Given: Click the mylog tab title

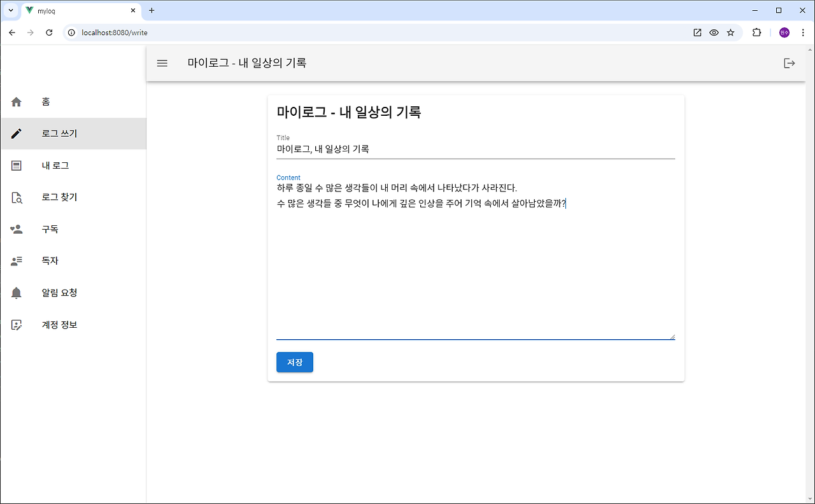Looking at the screenshot, I should [46, 11].
